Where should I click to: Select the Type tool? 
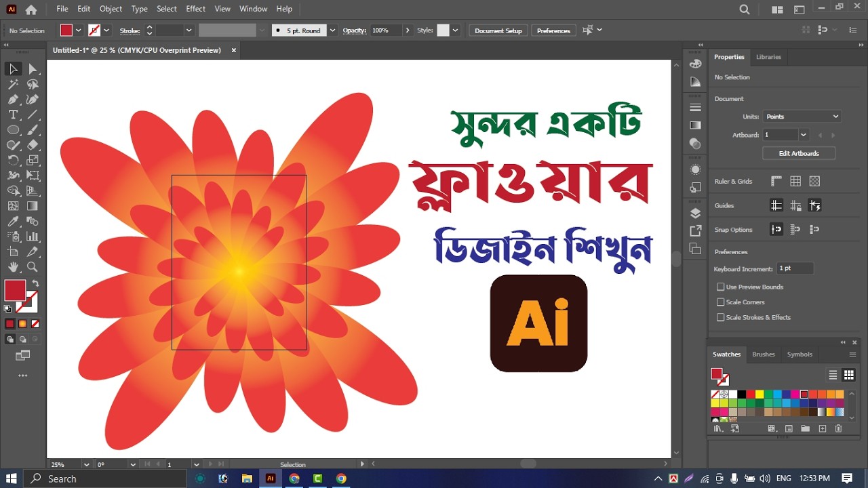13,115
